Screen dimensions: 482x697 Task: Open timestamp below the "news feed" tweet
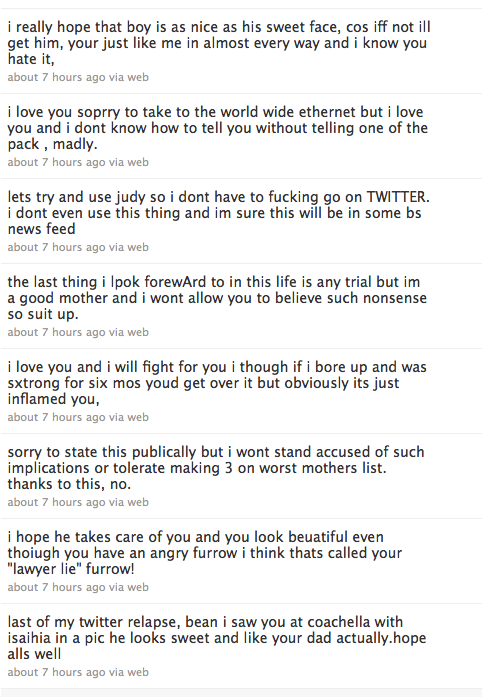click(x=56, y=247)
